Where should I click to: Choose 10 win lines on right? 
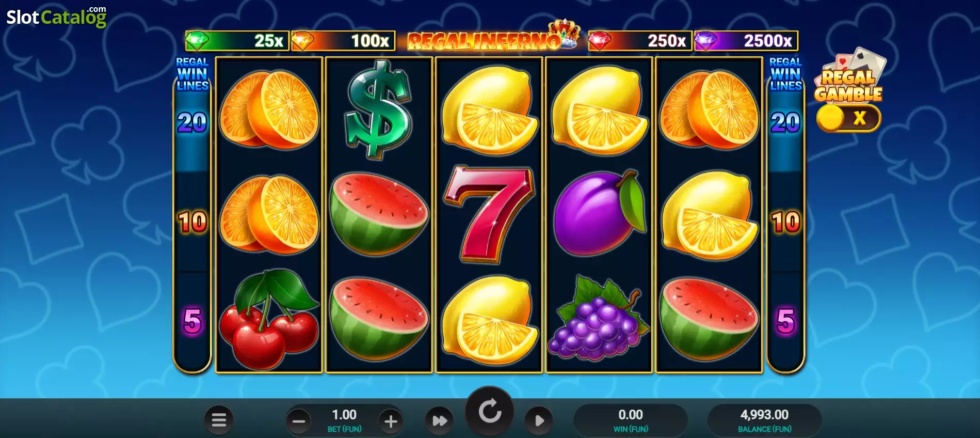point(785,222)
